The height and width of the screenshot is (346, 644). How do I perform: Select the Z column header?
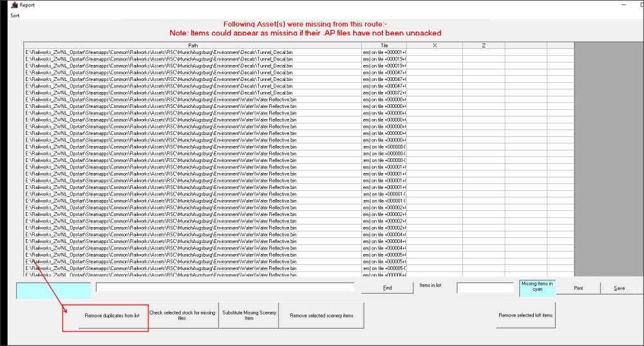(483, 45)
